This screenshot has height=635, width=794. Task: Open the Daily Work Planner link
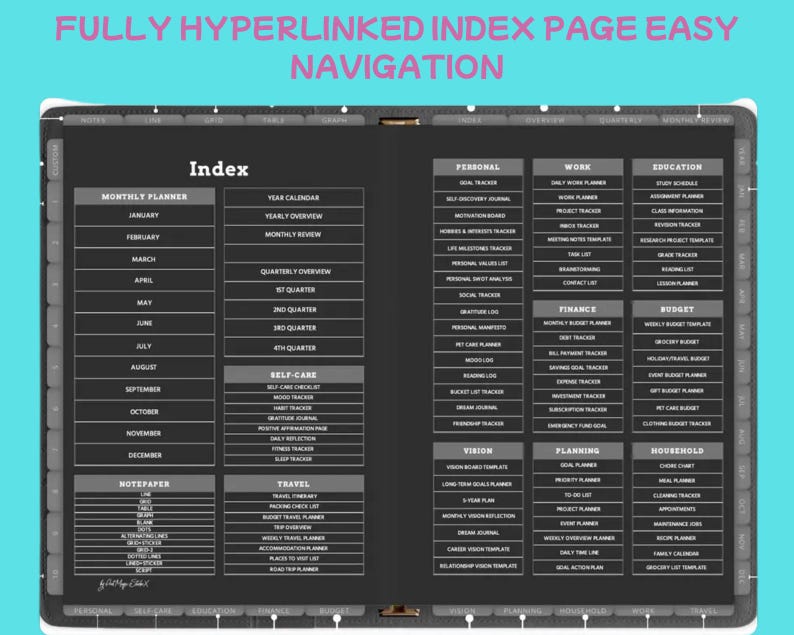click(x=578, y=183)
